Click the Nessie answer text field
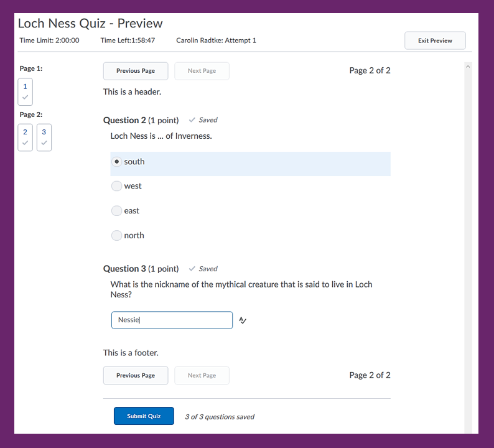The height and width of the screenshot is (448, 494). coord(172,320)
